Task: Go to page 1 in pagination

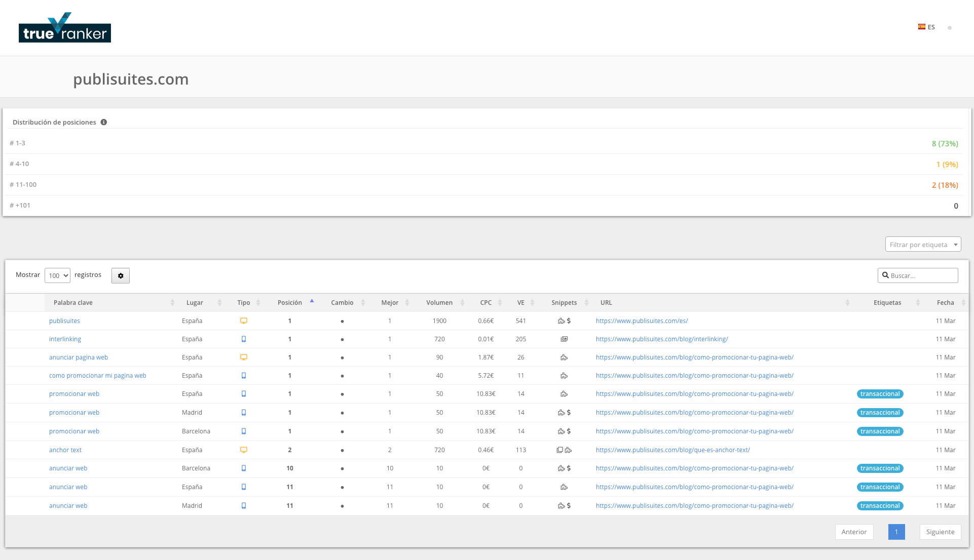Action: 896,532
